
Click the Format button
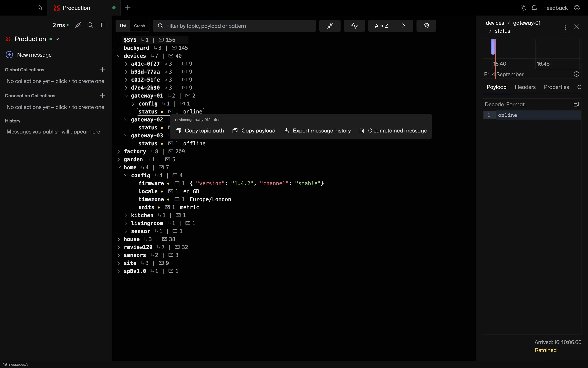click(x=515, y=104)
